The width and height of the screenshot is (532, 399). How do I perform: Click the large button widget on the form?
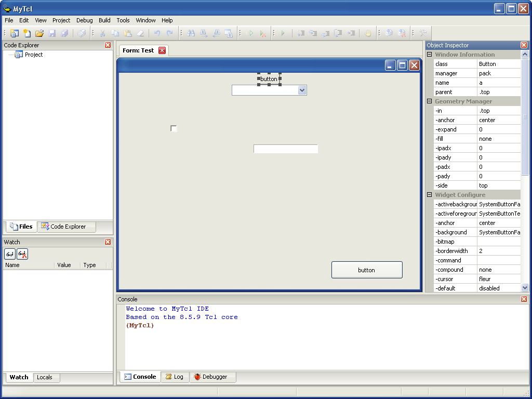(x=367, y=270)
